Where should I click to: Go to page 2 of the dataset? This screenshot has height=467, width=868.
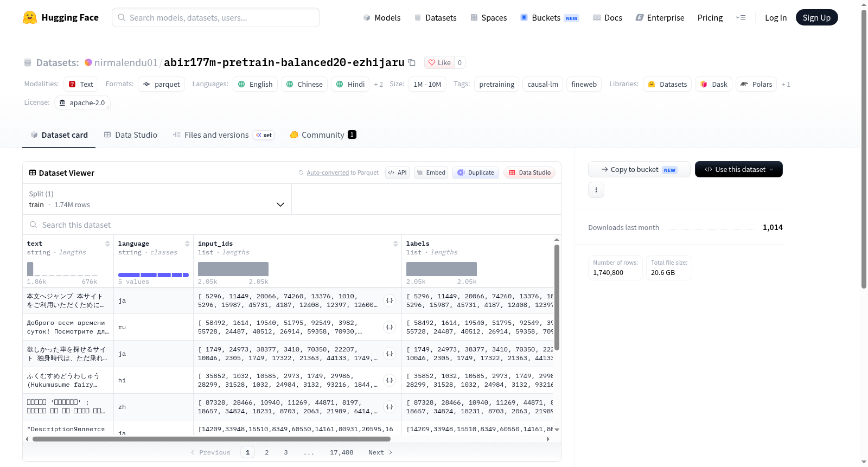click(x=267, y=452)
